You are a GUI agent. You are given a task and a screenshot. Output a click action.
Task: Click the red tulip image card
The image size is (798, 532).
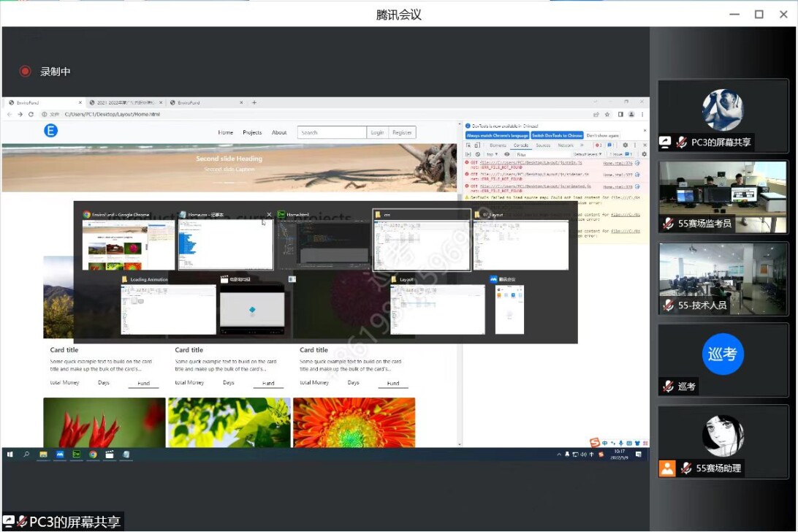[104, 422]
